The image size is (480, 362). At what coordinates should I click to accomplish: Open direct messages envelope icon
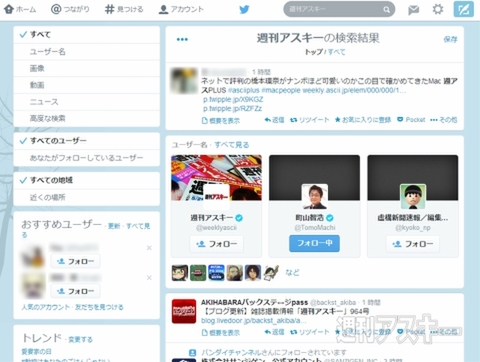413,10
